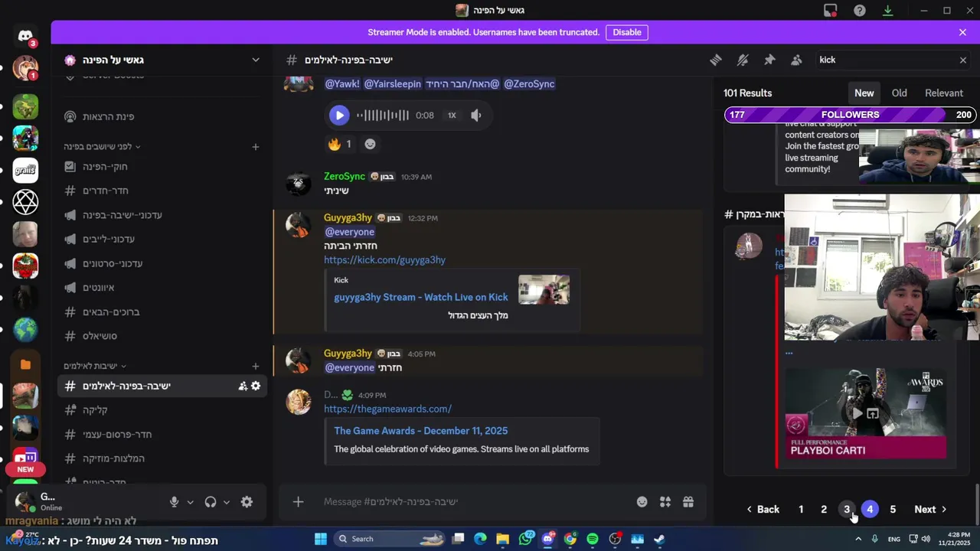Open Steam from Windows taskbar
The height and width of the screenshot is (551, 980).
[659, 539]
